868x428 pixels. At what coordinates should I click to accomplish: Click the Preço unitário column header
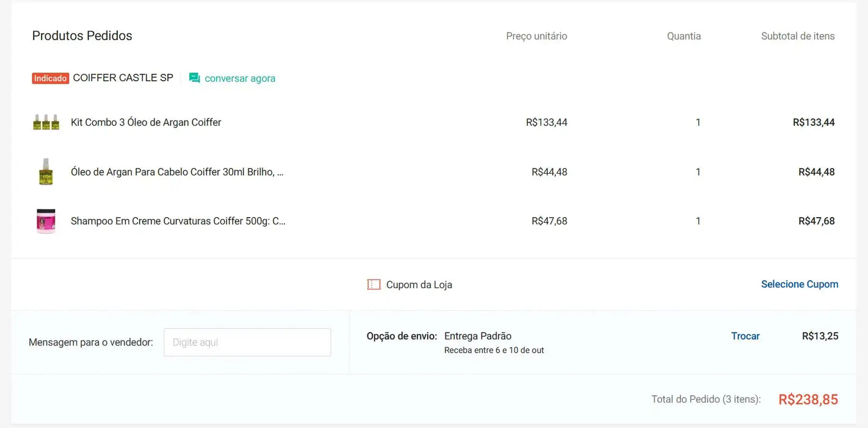(x=536, y=35)
